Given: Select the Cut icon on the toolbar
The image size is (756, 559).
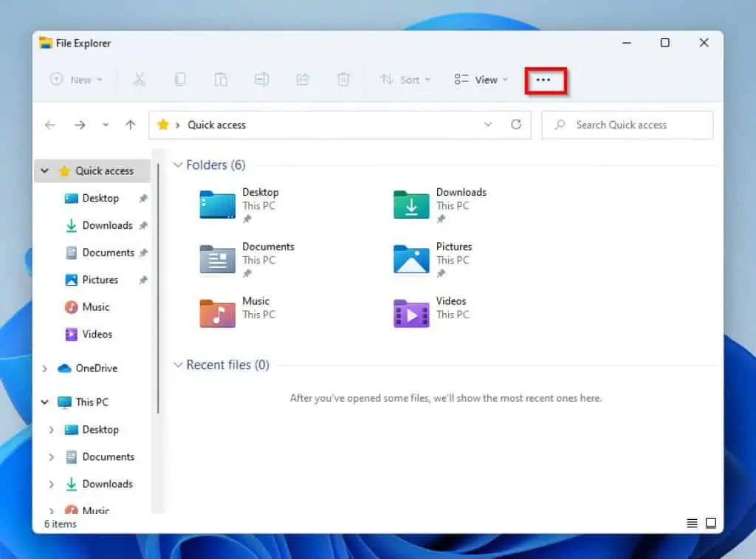Looking at the screenshot, I should point(140,79).
